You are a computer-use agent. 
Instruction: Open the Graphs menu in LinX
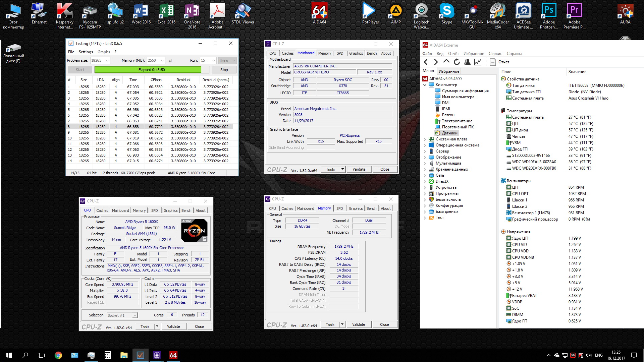(x=104, y=52)
